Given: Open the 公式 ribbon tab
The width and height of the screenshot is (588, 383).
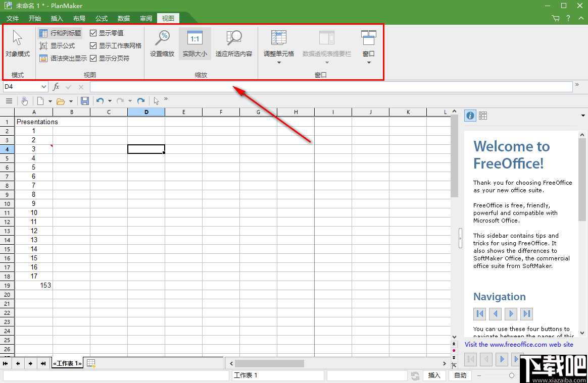Looking at the screenshot, I should tap(101, 18).
